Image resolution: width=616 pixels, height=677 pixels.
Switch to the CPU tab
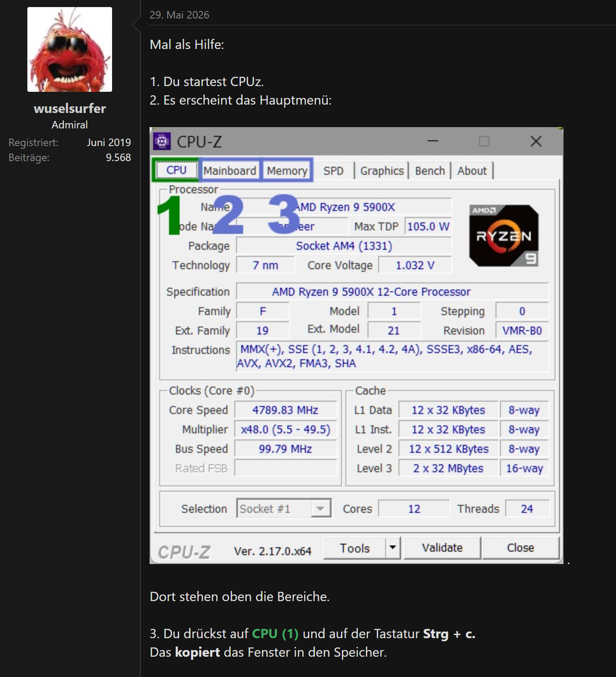[x=176, y=170]
